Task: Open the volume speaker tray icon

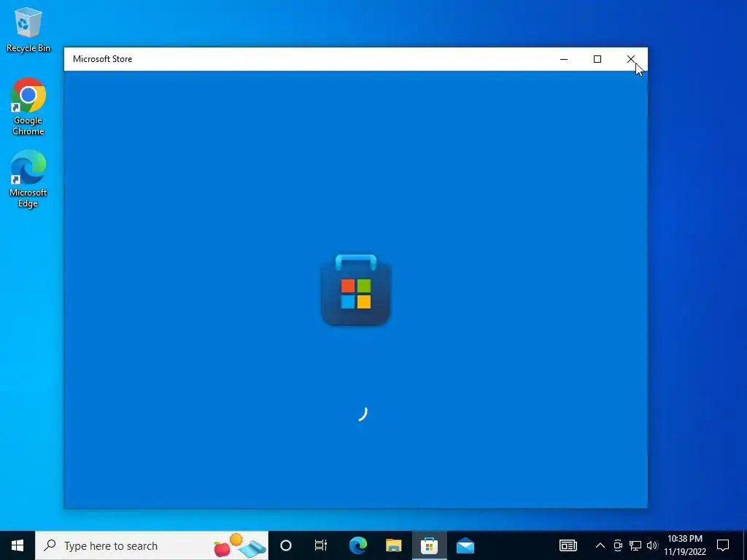Action: (x=652, y=545)
